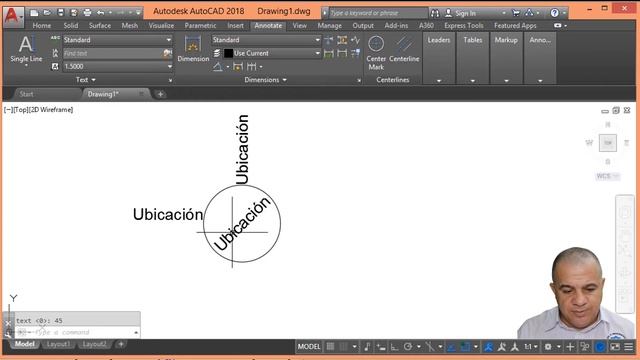640x360 pixels.
Task: Open the Autodesk App Store cart icon
Action: click(x=516, y=13)
